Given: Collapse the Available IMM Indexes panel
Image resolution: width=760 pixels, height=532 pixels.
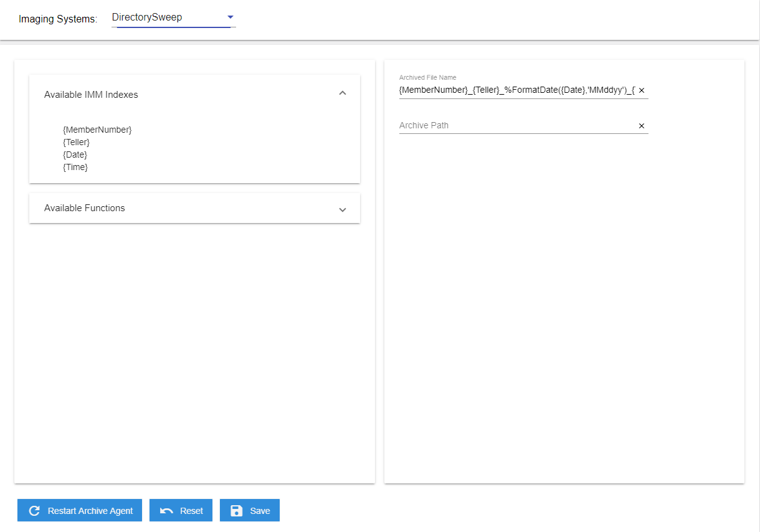Looking at the screenshot, I should [x=342, y=93].
